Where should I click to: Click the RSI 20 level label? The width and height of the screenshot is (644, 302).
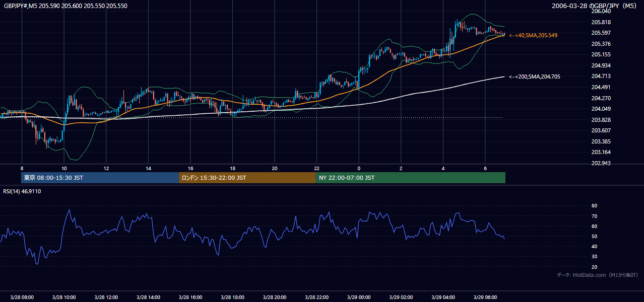pos(595,267)
